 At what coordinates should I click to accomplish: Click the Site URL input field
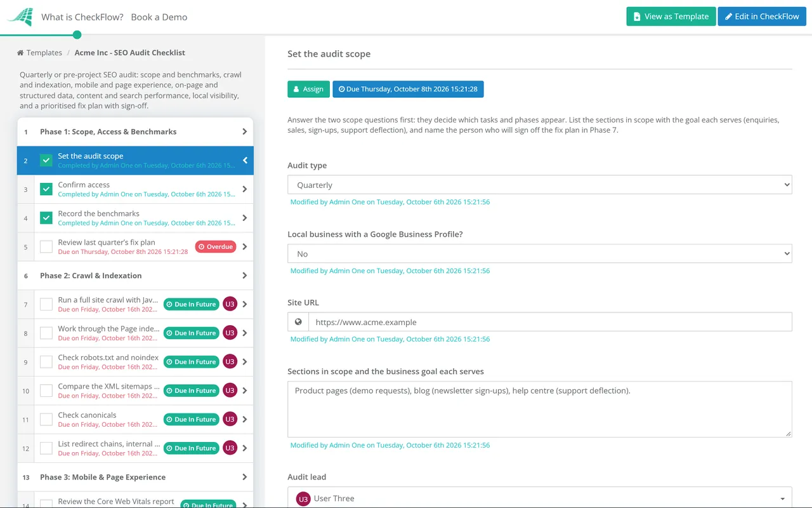[550, 322]
